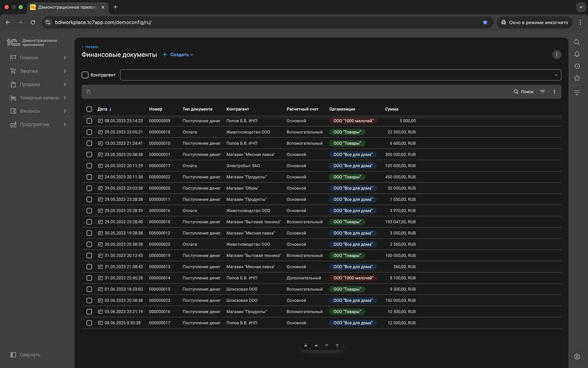
Task: Open search via magnifier icon in right sidebar
Action: 577,42
